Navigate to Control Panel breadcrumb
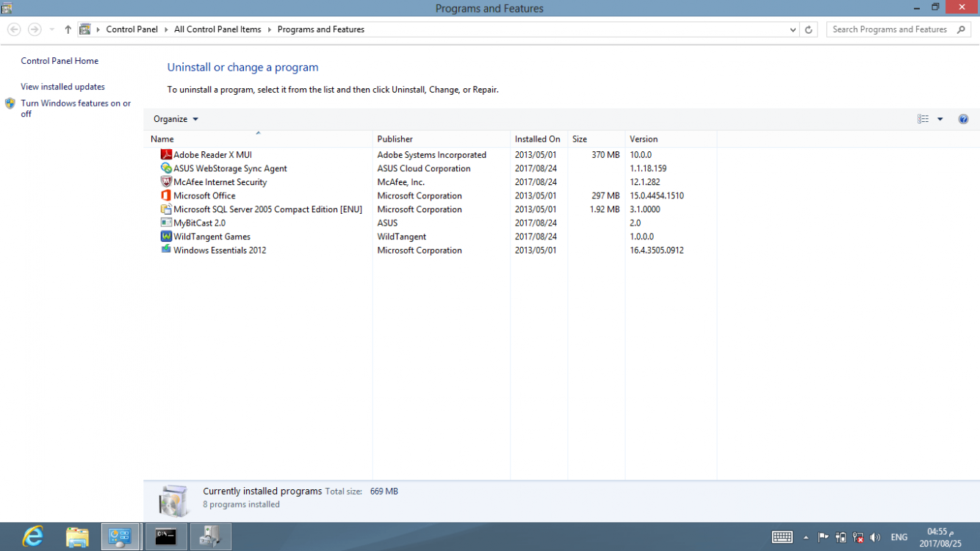Viewport: 980px width, 551px height. [x=131, y=29]
